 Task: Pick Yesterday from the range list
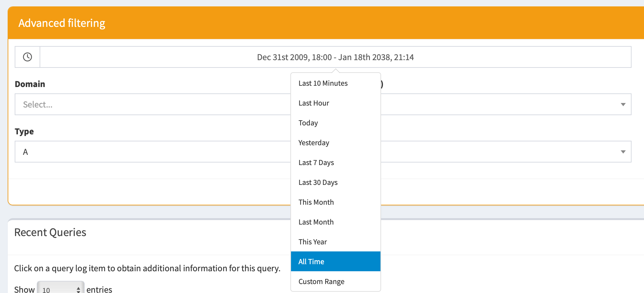[314, 143]
